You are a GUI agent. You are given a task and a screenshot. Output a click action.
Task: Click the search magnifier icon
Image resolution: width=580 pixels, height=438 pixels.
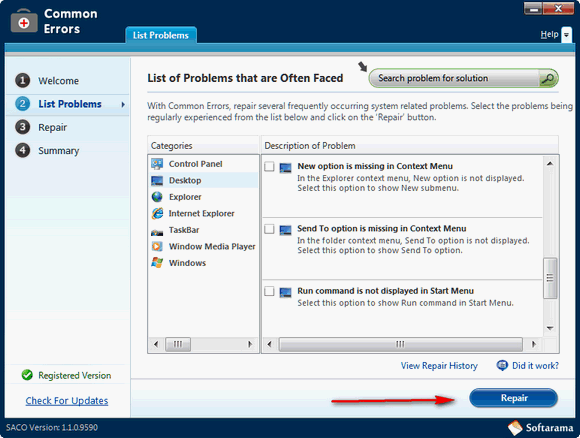click(x=547, y=78)
